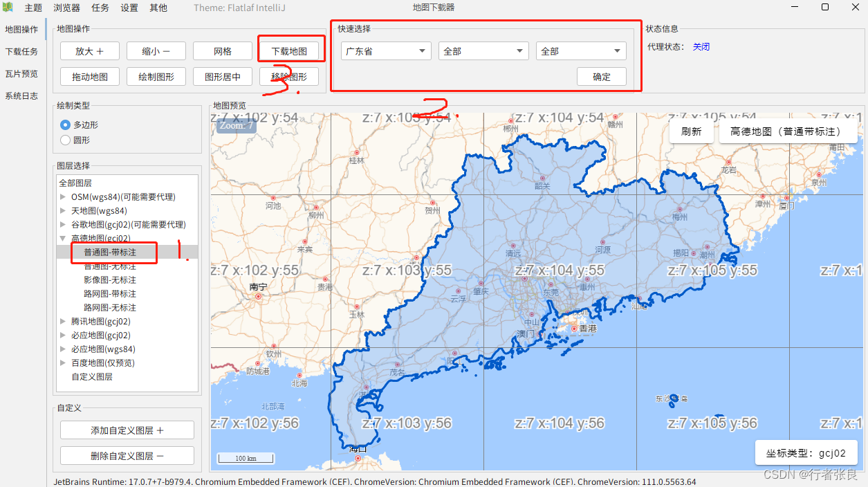Click the 放大 + zoom in button
Viewport: 868px width, 487px height.
pos(89,51)
